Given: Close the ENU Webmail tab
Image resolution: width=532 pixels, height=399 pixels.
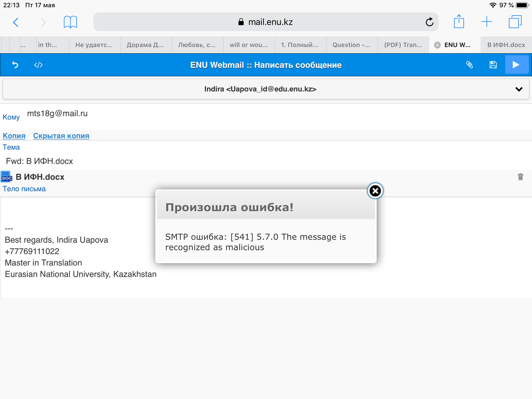Looking at the screenshot, I should (437, 45).
